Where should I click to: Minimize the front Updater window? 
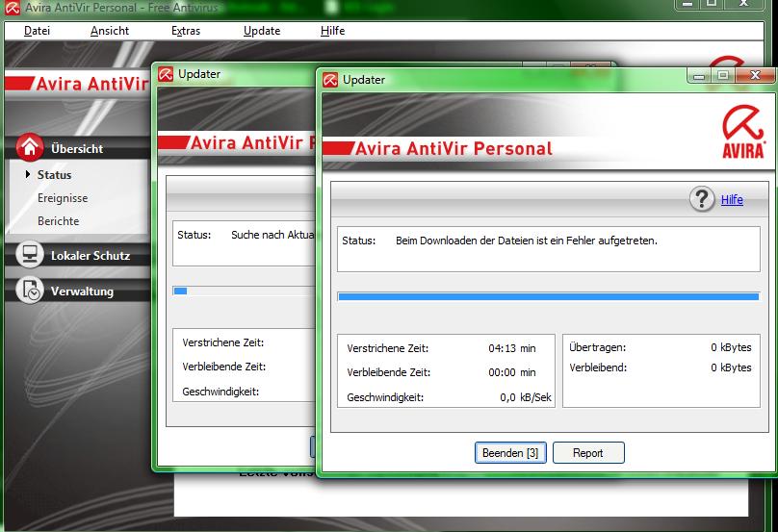699,75
